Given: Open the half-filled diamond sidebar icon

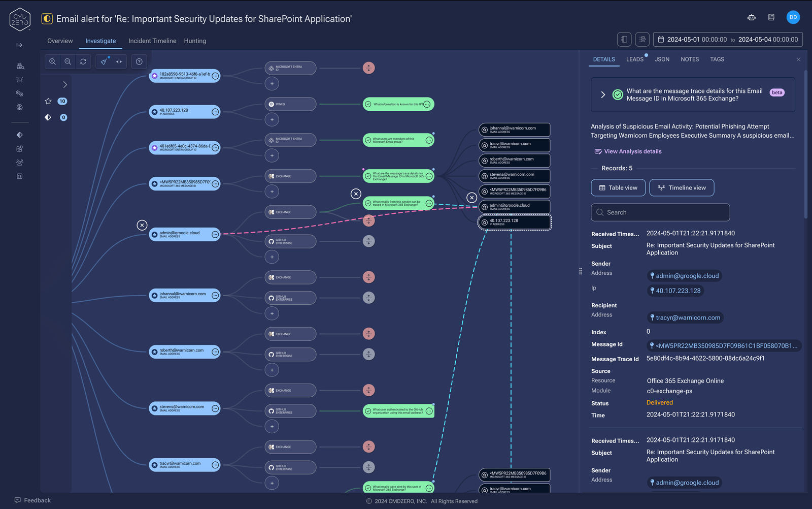Looking at the screenshot, I should 20,135.
